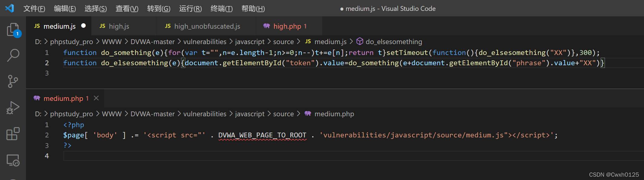Screen dimensions: 644x180
Task: Open the Run and Debug icon
Action: click(13, 108)
